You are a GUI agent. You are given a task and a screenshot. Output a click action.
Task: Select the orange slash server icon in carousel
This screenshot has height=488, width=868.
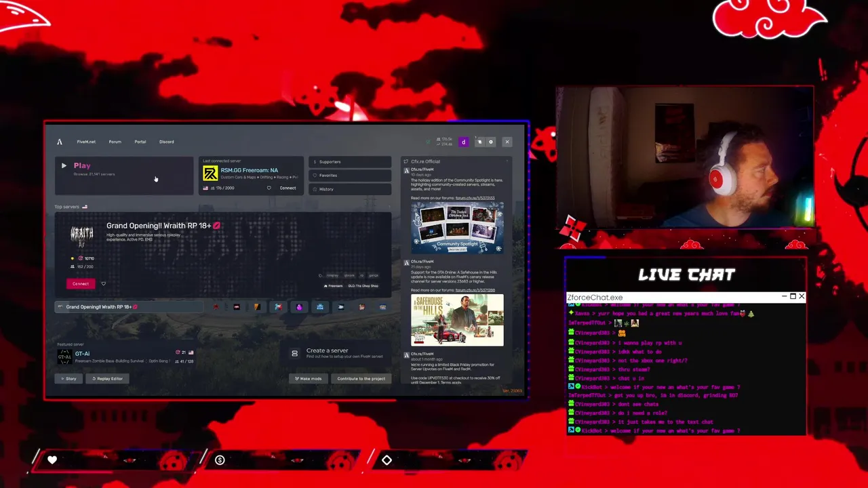pyautogui.click(x=257, y=307)
